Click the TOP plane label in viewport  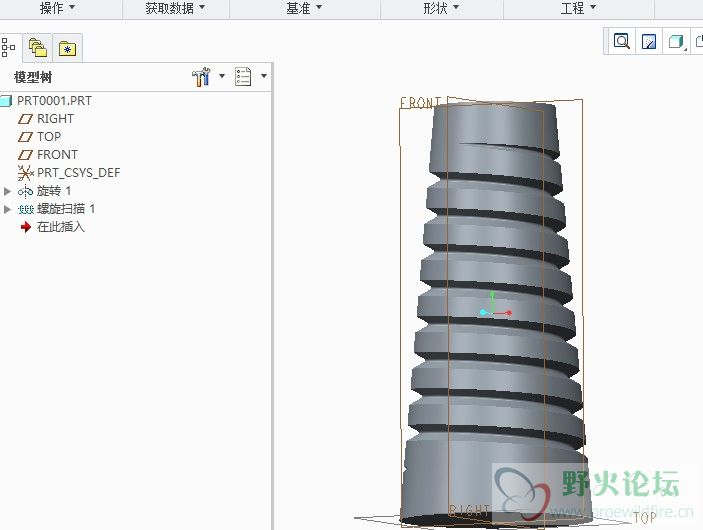(x=644, y=518)
